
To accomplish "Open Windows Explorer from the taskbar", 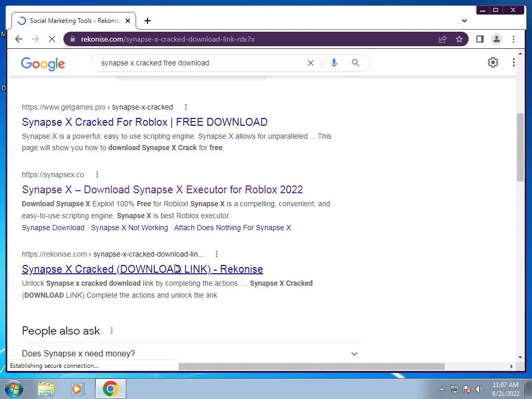I will [x=46, y=389].
